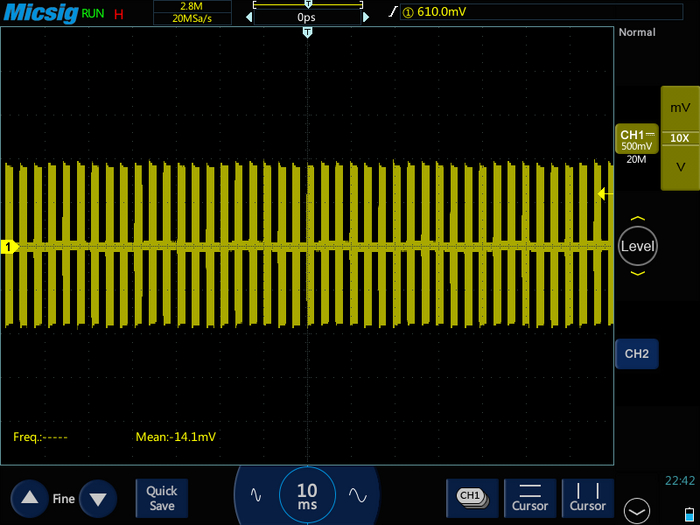Screen dimensions: 700x525
Task: Tap the wider-wave timebase icon left of 10 ms
Action: 256,495
